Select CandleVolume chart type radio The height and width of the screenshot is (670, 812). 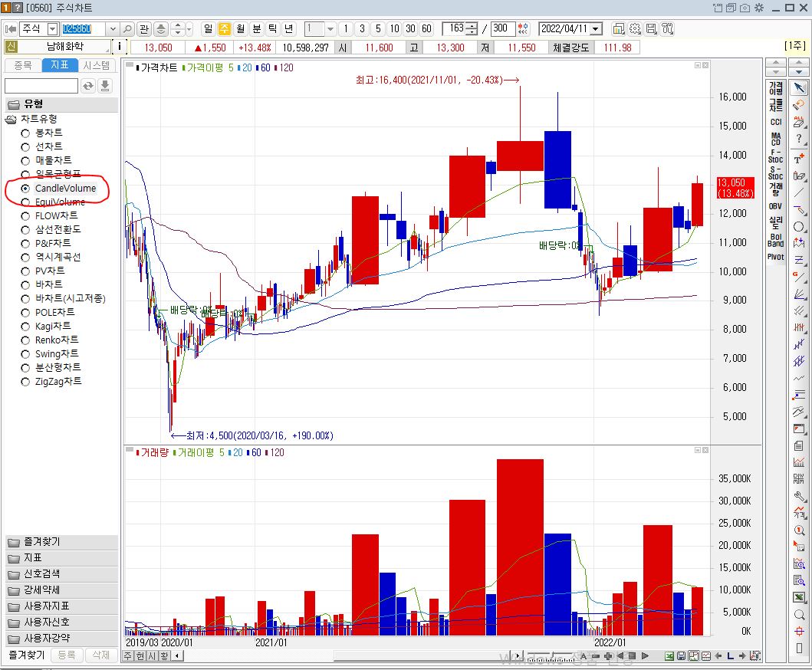click(x=25, y=189)
